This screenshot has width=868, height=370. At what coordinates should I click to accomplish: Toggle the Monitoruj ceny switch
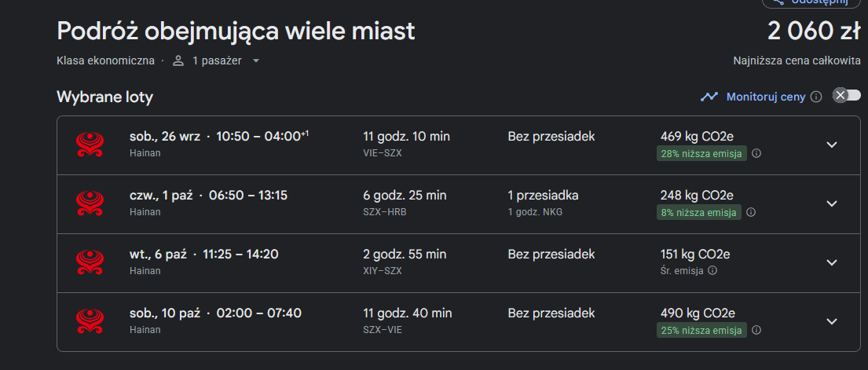tap(847, 95)
